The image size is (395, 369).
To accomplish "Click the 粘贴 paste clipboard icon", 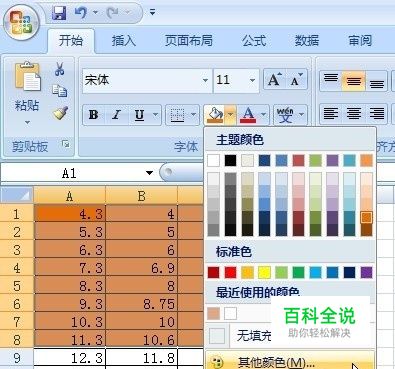I will coord(27,77).
